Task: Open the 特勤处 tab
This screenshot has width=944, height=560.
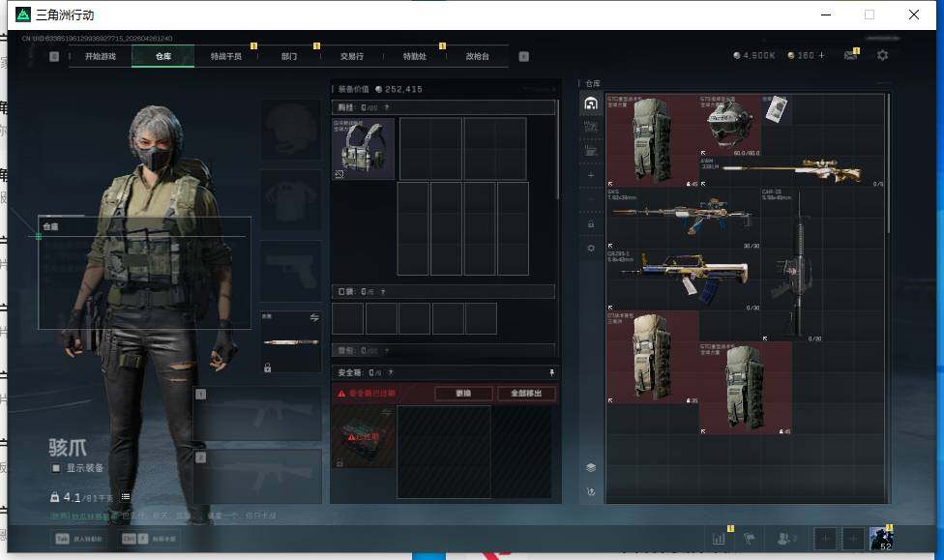Action: (x=414, y=57)
